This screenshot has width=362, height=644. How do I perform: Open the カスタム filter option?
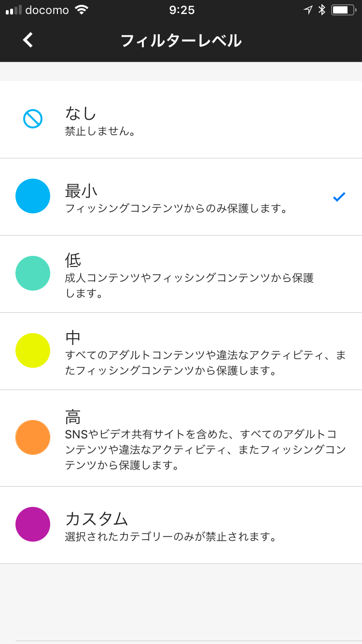click(x=97, y=518)
